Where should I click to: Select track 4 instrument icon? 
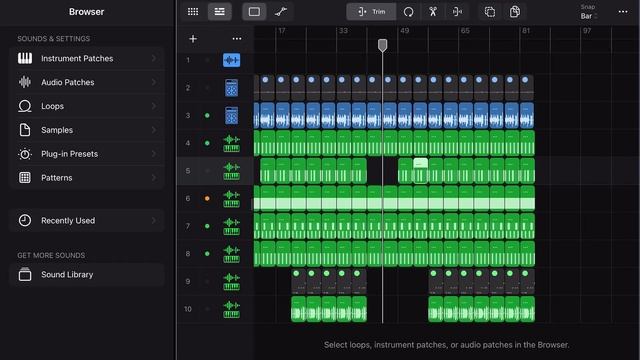click(x=231, y=143)
